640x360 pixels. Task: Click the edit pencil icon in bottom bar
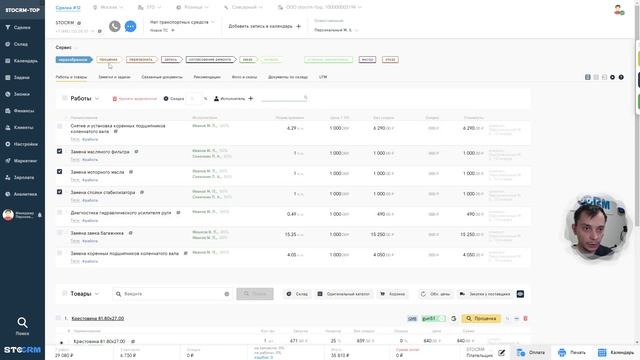pyautogui.click(x=502, y=353)
